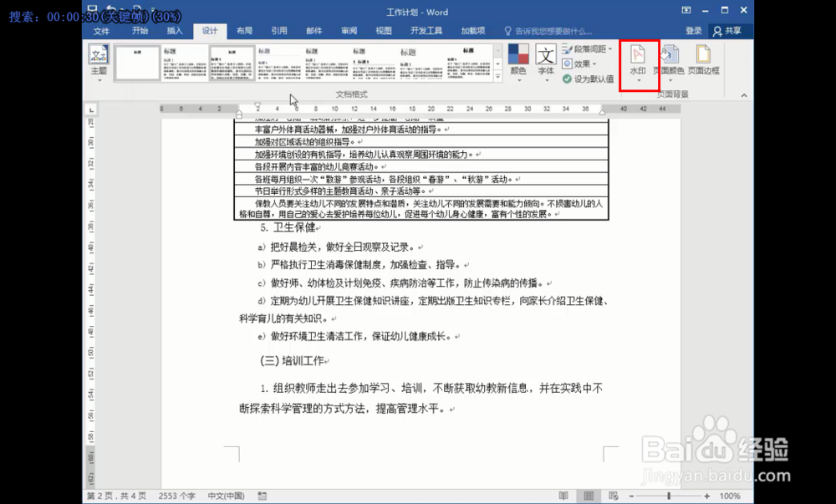The image size is (836, 504).
Task: Switch to print layout view
Action: tap(589, 496)
